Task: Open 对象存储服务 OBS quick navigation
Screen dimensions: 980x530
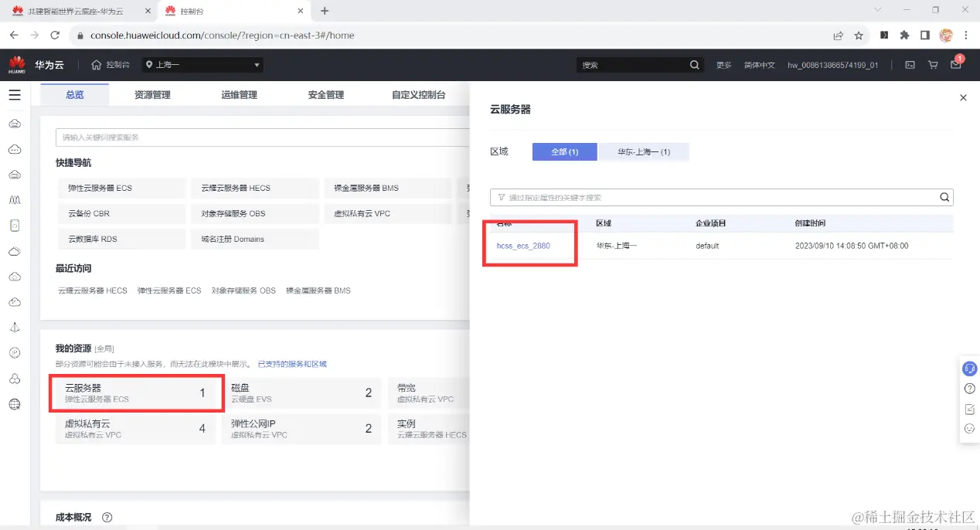Action: point(255,213)
